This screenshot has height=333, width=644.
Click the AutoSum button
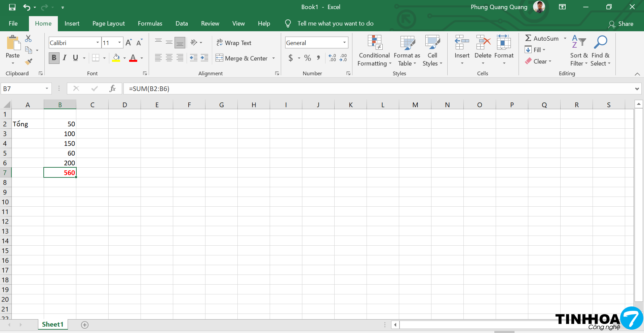coord(541,38)
